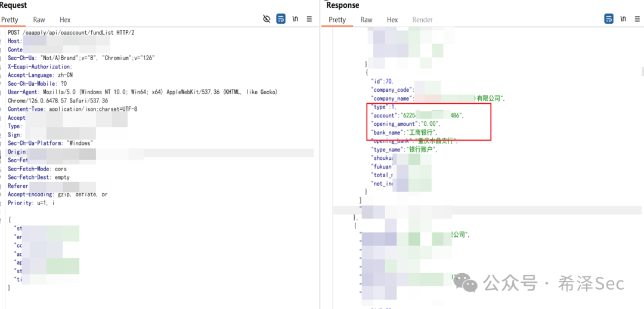Click the "account" value in the Response JSON
The image size is (644, 309).
[432, 116]
